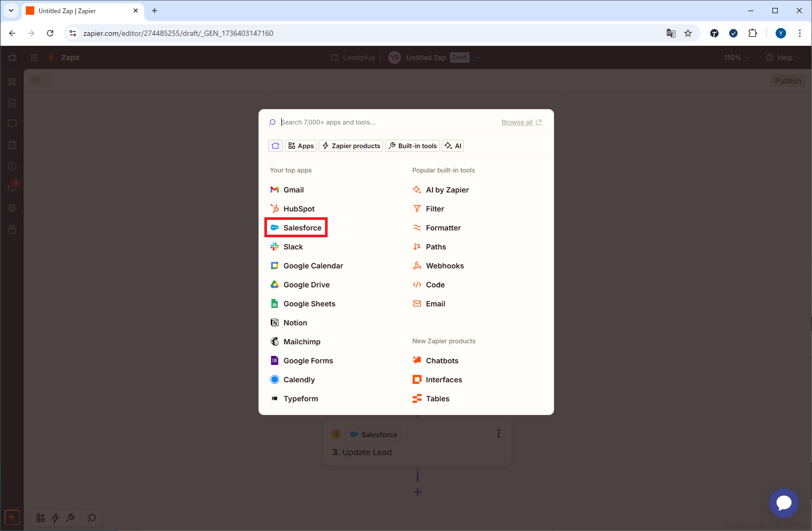Open Chatbots under New Zapier products

pyautogui.click(x=442, y=360)
